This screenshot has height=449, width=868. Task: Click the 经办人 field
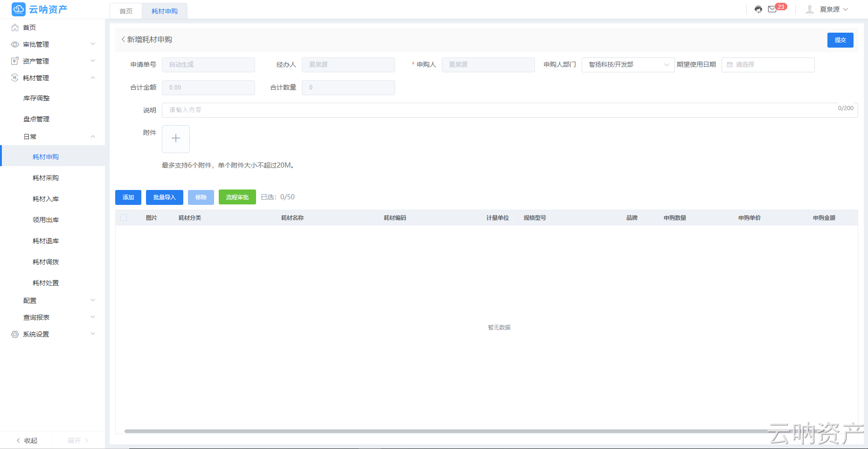tap(348, 65)
